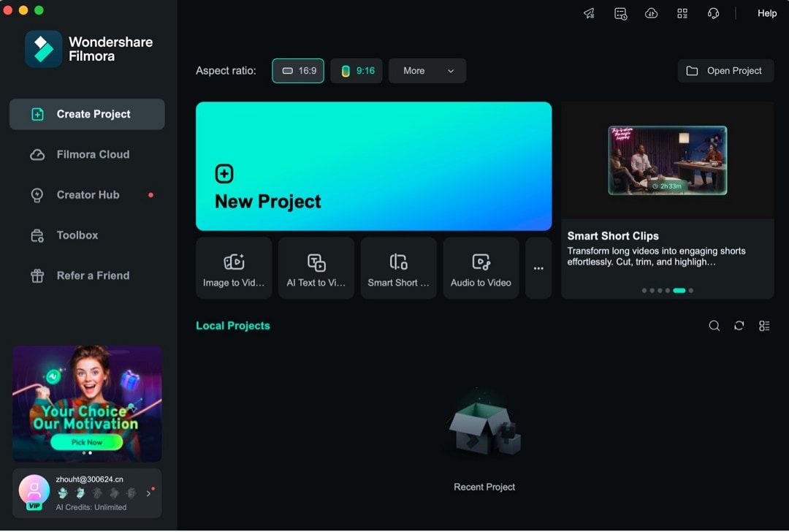The image size is (789, 532).
Task: Click the Open Project button
Action: (x=725, y=71)
